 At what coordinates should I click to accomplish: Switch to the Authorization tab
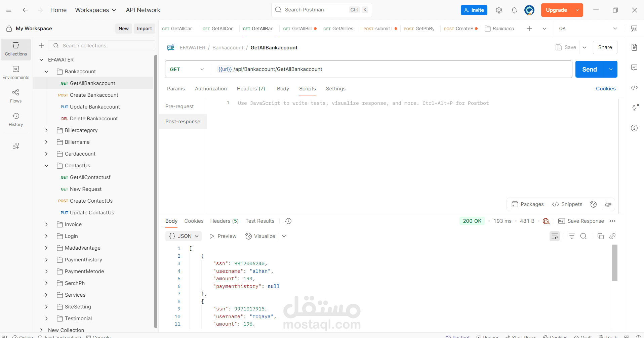211,89
